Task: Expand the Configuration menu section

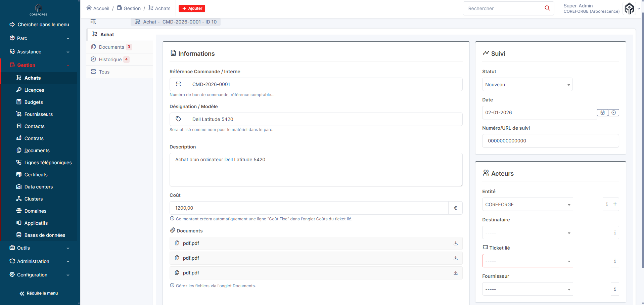Action: (40, 275)
